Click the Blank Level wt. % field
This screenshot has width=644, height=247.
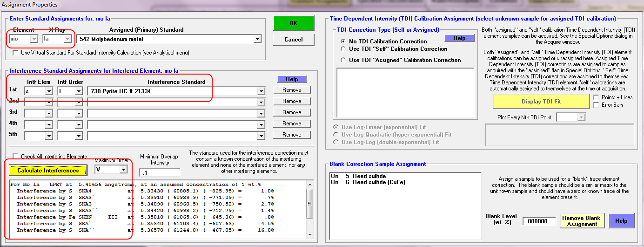tap(539, 221)
